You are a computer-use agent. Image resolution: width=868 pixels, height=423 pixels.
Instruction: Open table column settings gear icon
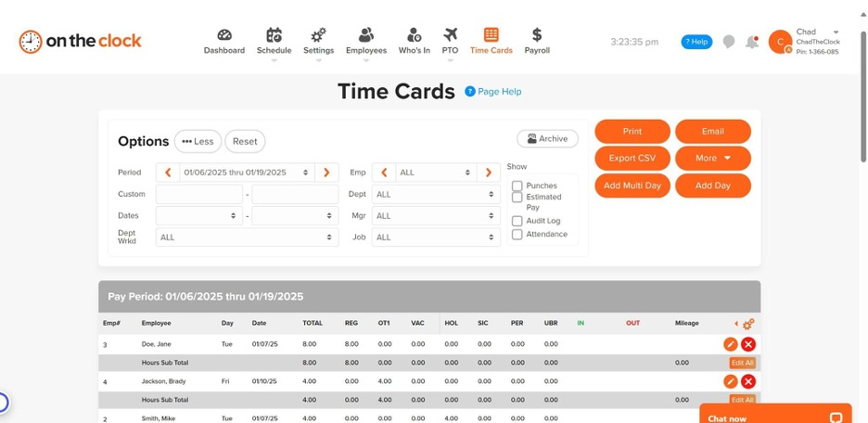coord(748,324)
